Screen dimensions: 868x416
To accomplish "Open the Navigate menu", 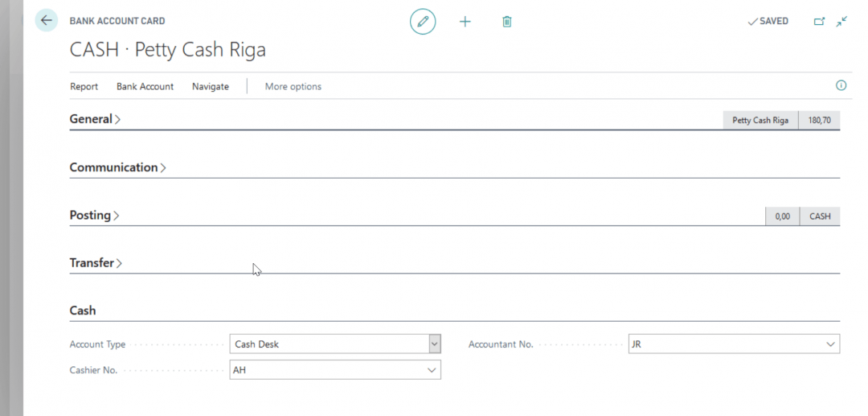I will [210, 86].
